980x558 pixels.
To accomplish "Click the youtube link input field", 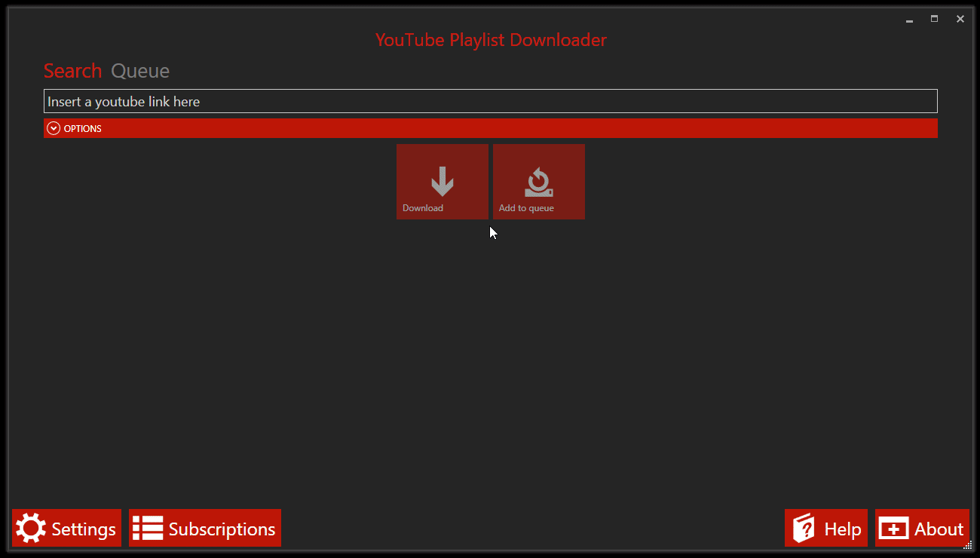I will 490,100.
